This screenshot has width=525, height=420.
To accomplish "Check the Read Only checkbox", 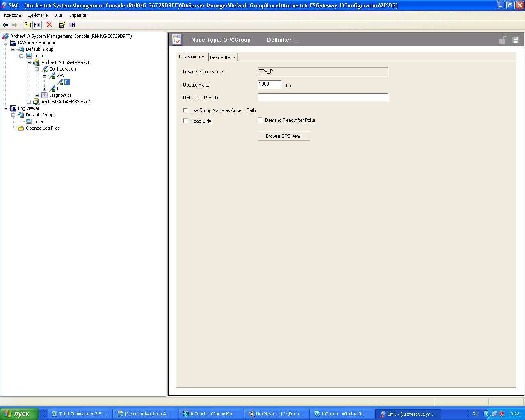I will (185, 121).
